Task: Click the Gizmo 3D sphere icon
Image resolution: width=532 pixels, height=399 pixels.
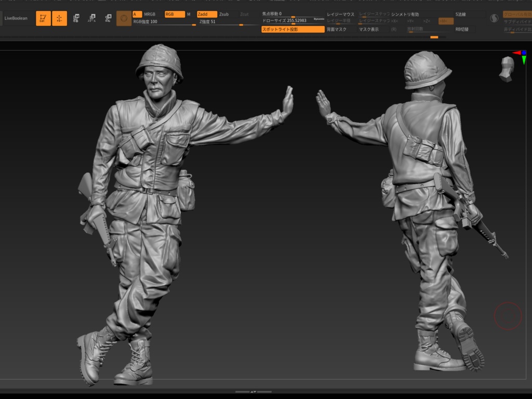Action: click(x=124, y=19)
